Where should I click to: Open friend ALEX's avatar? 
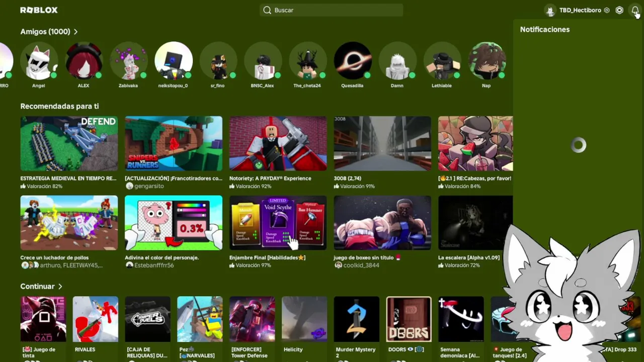84,61
